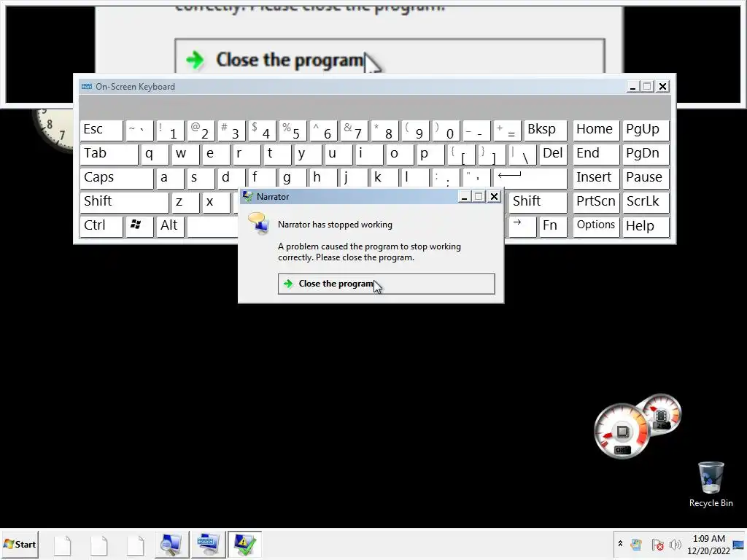Open the Narrator error taskbar icon
The height and width of the screenshot is (560, 747).
click(244, 544)
